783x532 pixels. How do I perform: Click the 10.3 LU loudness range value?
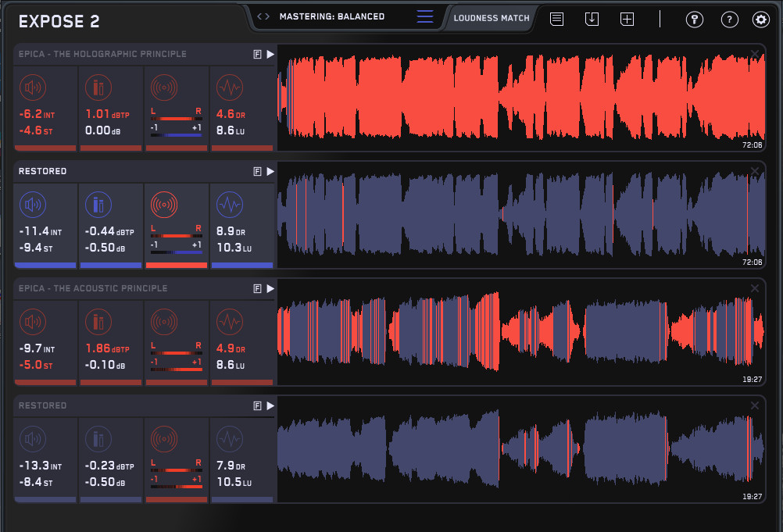pyautogui.click(x=234, y=248)
